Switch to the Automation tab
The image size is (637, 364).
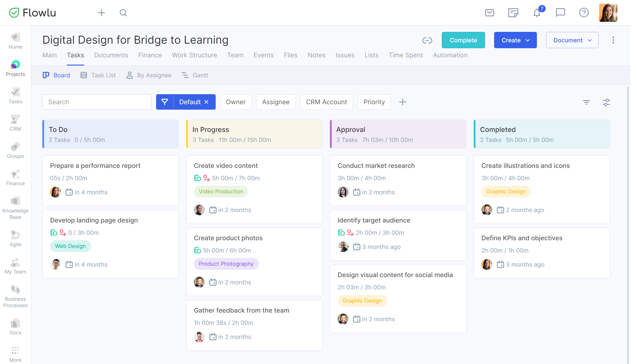(x=450, y=55)
